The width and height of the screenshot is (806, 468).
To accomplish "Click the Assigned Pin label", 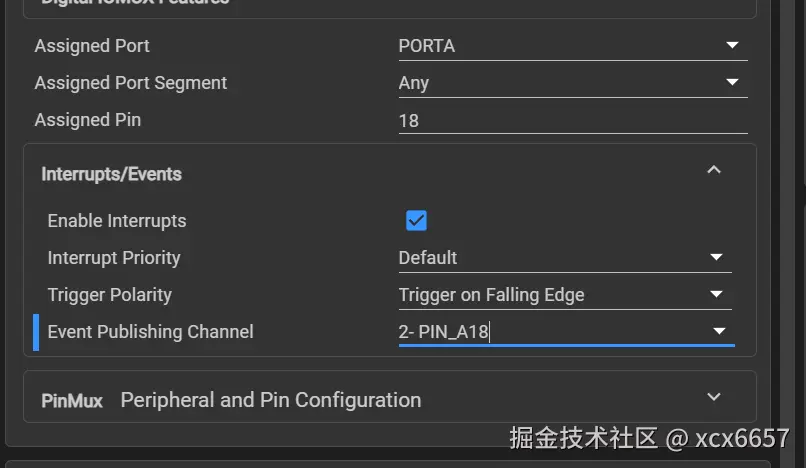I will [88, 120].
